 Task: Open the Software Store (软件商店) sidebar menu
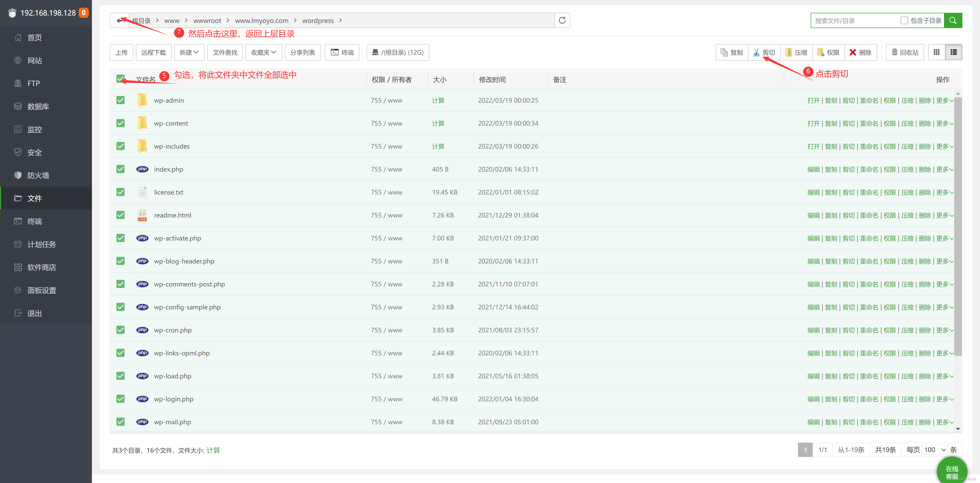(x=46, y=267)
